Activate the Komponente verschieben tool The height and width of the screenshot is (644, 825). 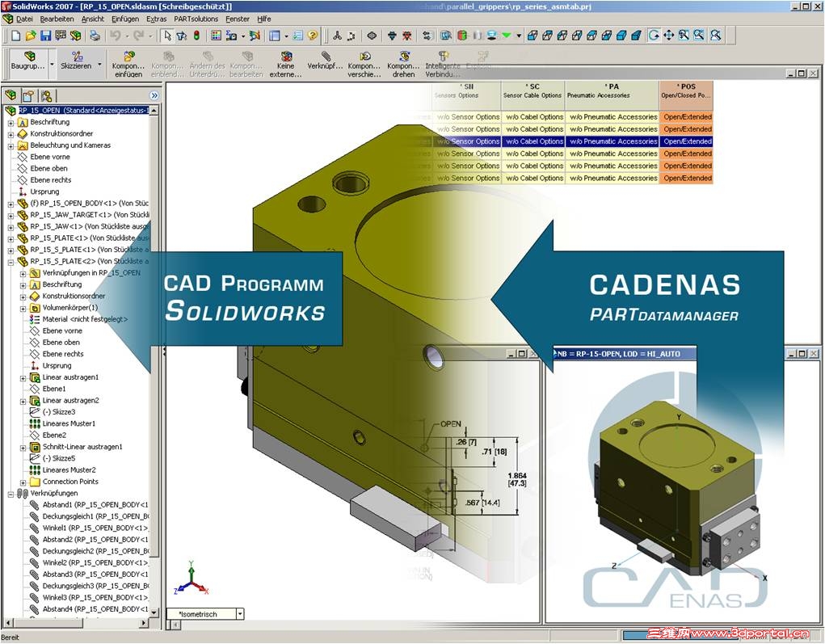(364, 64)
